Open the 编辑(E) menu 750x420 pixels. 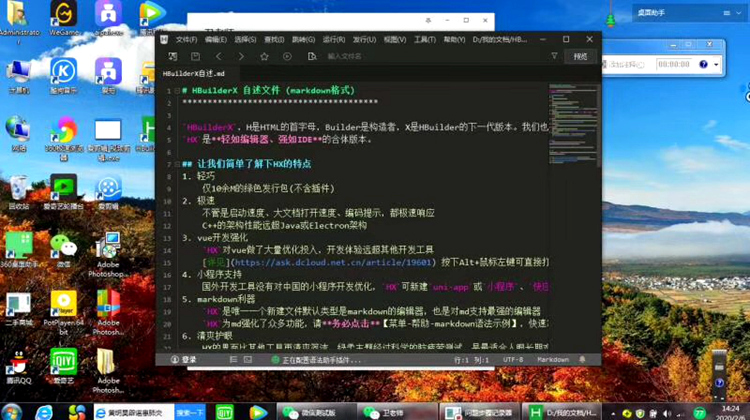[x=216, y=39]
